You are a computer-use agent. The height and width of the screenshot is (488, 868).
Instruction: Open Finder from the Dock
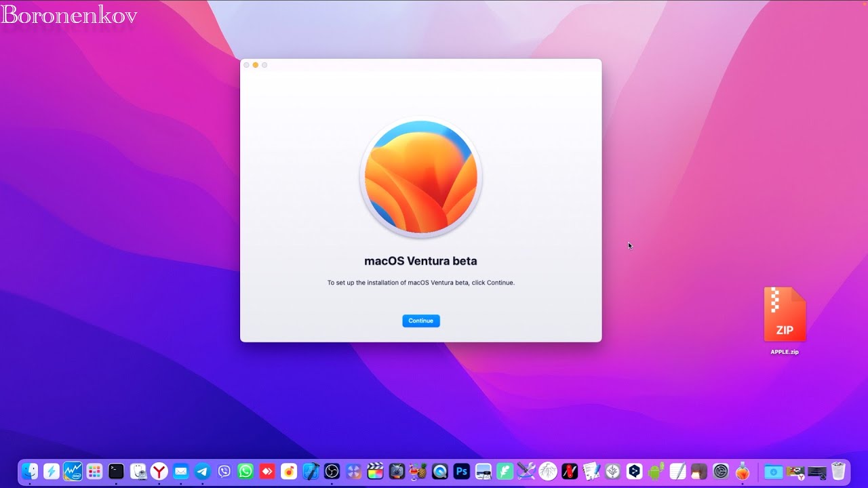(x=30, y=471)
